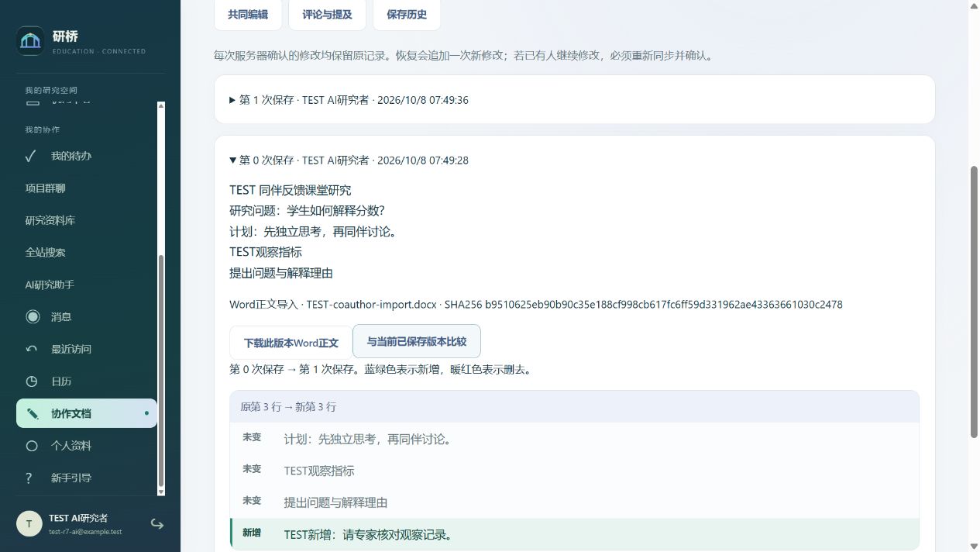Click 下载此版本Word正文 button
The image size is (980, 552).
[x=291, y=343]
